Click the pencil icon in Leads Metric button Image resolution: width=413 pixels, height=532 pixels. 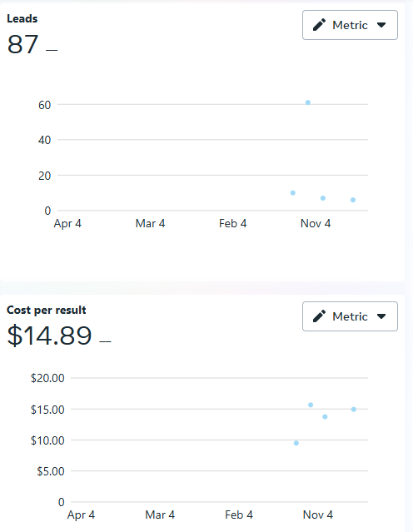(319, 25)
